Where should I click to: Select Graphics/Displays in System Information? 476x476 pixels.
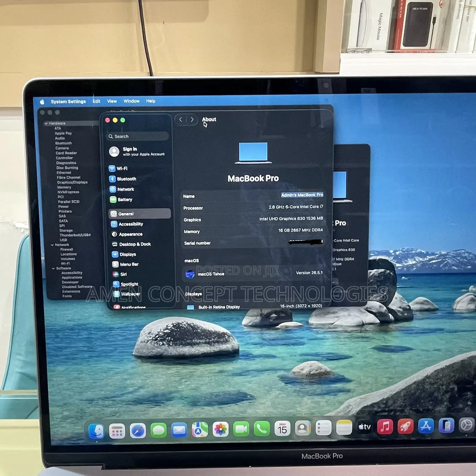(72, 182)
